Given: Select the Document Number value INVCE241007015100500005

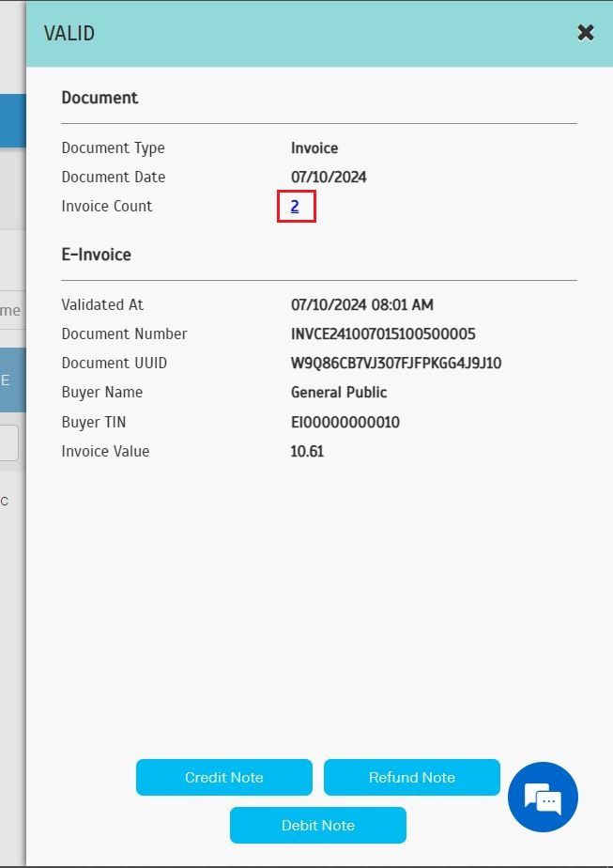Looking at the screenshot, I should (383, 334).
